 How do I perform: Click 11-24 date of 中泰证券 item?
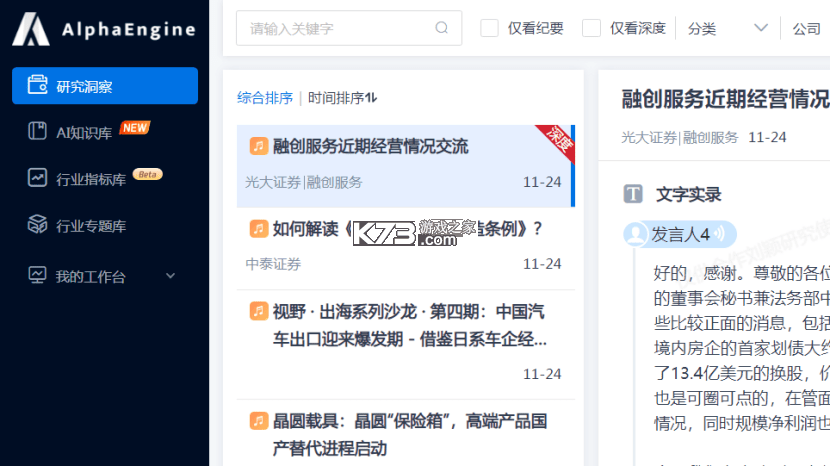coord(542,264)
